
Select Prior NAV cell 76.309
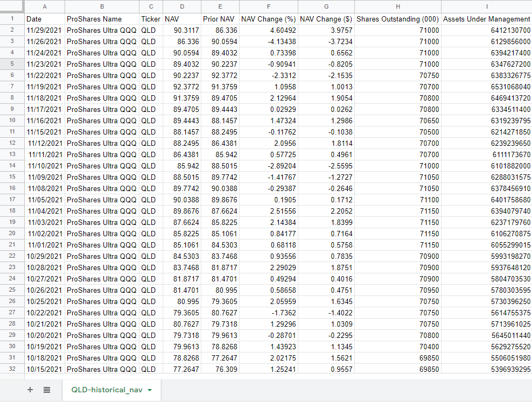220,369
